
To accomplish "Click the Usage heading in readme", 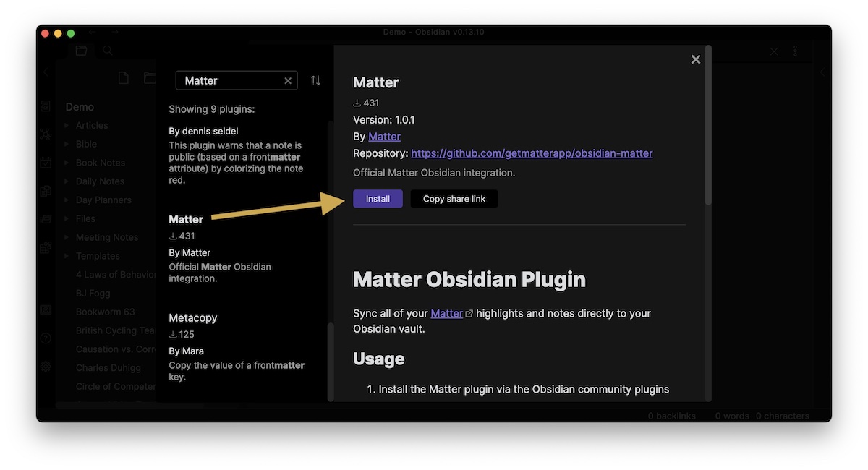I will [378, 359].
